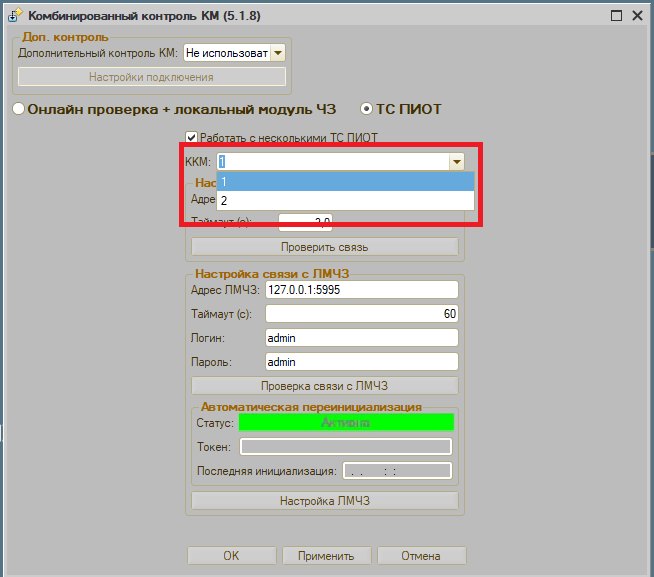Click the window icon in the title bar
This screenshot has width=654, height=577.
(x=15, y=15)
